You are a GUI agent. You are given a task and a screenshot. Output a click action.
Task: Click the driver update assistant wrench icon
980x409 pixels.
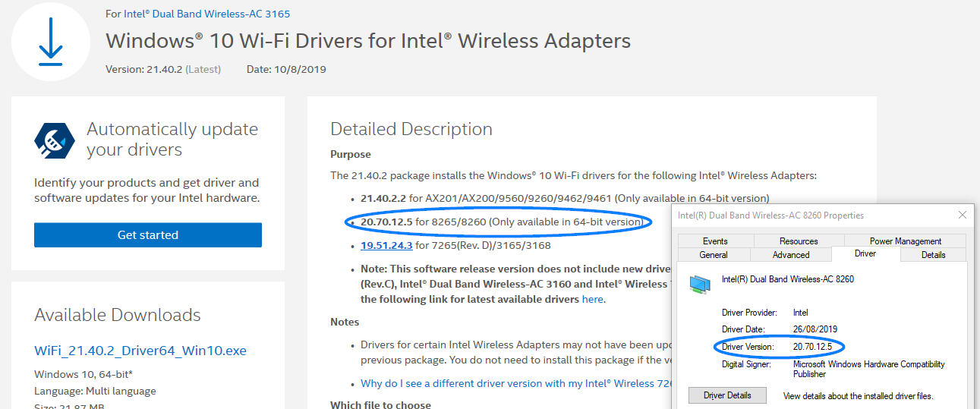click(55, 139)
